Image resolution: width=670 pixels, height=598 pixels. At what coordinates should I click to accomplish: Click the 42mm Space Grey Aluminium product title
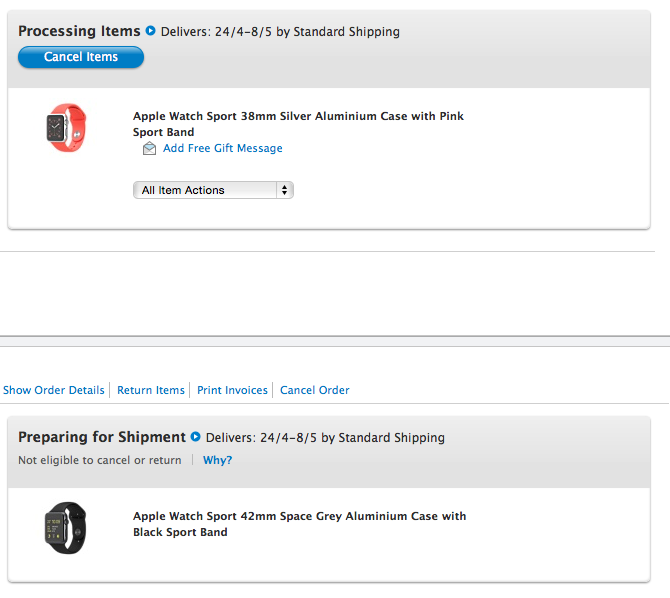tap(300, 524)
